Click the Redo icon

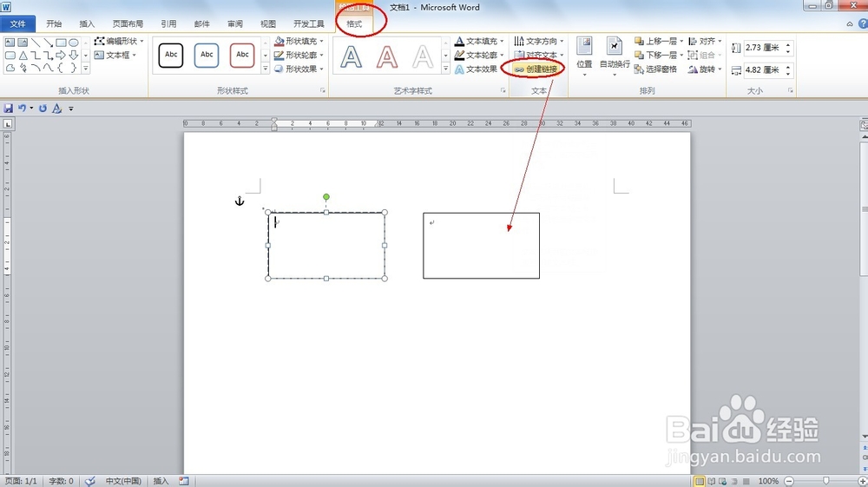coord(43,109)
